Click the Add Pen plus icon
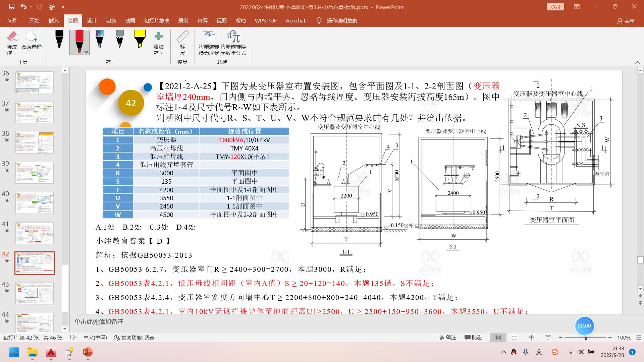This screenshot has width=644, height=362. pos(158,36)
